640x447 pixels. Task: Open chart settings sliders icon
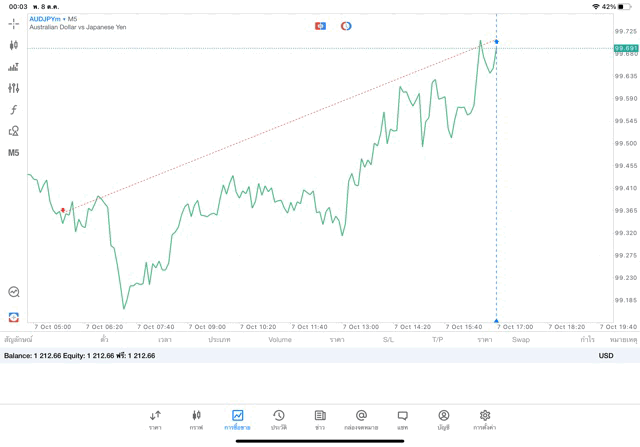[14, 88]
